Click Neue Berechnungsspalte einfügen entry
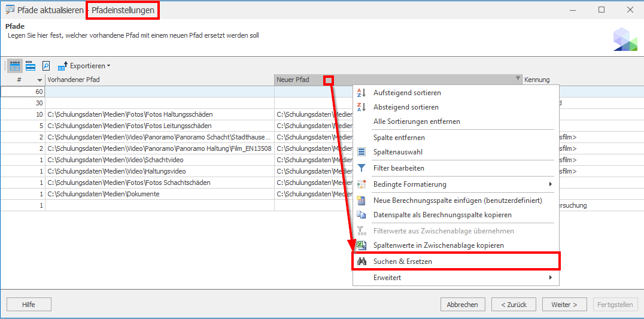The height and width of the screenshot is (319, 644). [x=457, y=200]
